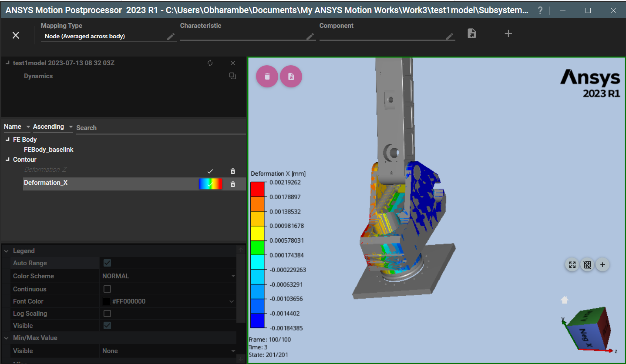The width and height of the screenshot is (626, 364).
Task: Collapse the Legend properties section
Action: click(x=7, y=251)
